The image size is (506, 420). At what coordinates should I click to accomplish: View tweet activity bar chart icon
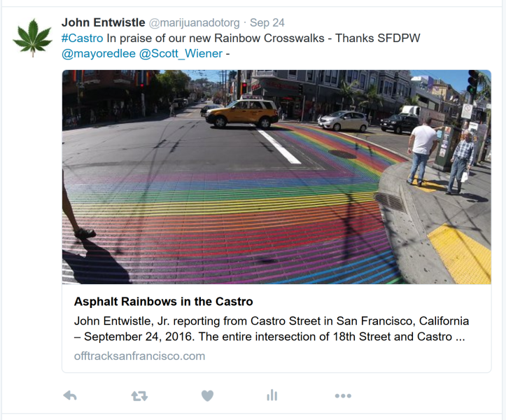pyautogui.click(x=272, y=395)
